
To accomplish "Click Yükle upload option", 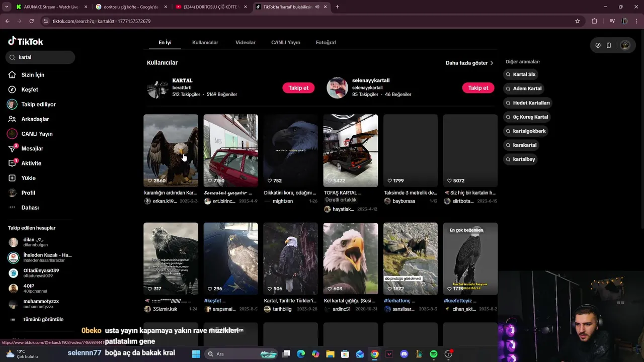I will pos(28,178).
